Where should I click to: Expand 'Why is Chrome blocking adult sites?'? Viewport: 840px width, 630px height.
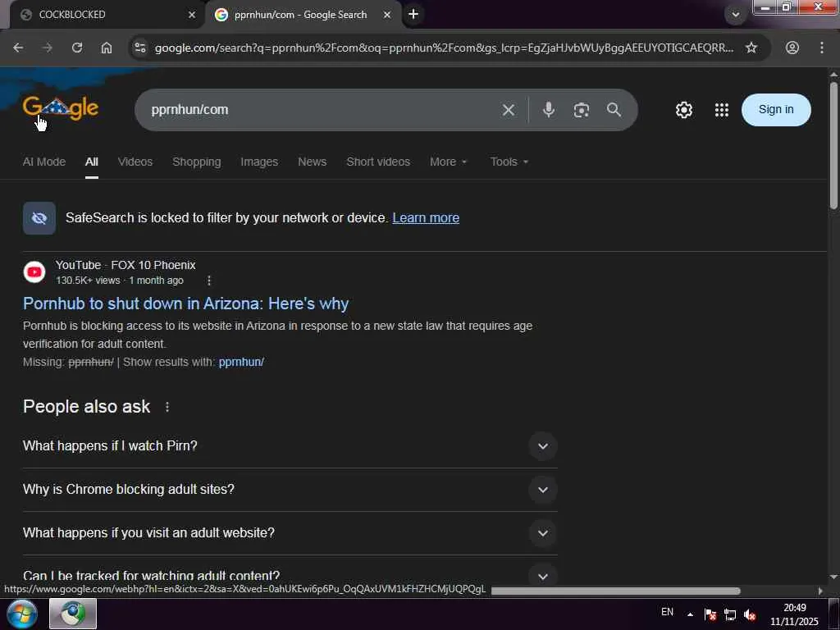(290, 490)
